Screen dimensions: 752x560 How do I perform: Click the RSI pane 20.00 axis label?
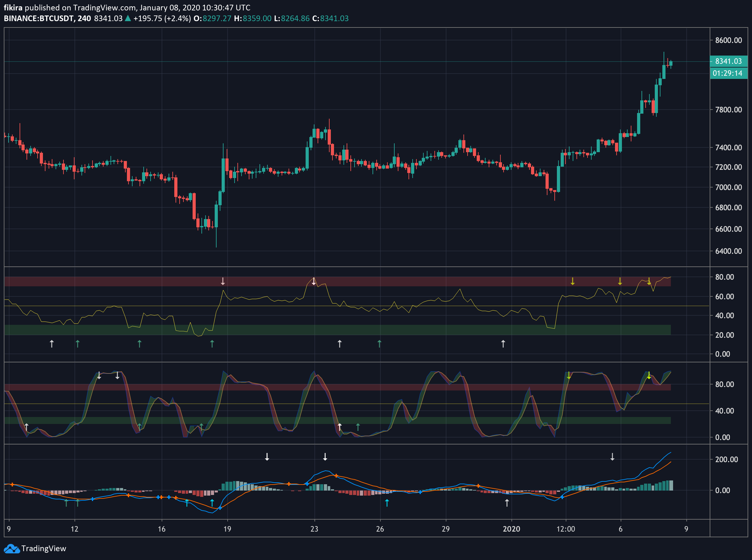[x=725, y=335]
